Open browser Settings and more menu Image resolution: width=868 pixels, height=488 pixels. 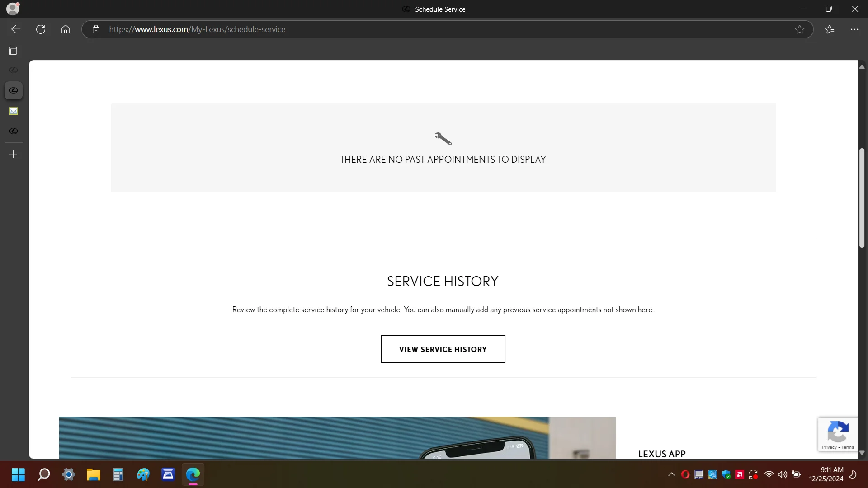[x=854, y=29]
